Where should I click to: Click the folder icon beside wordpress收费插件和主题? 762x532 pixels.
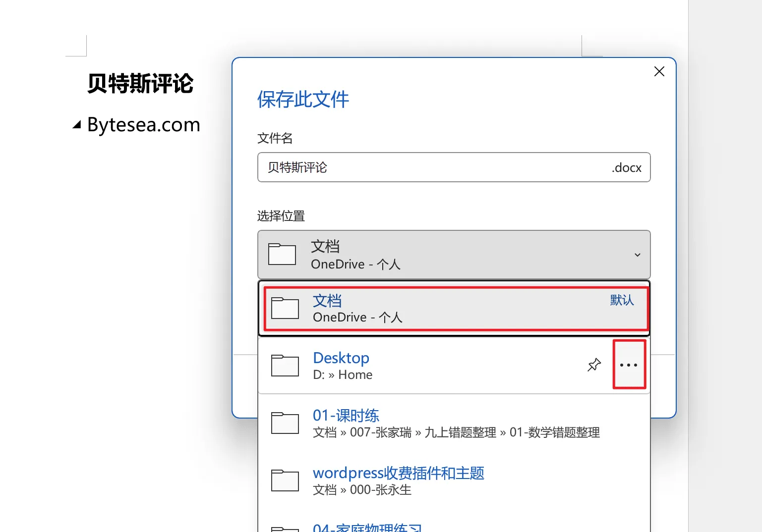pyautogui.click(x=285, y=480)
